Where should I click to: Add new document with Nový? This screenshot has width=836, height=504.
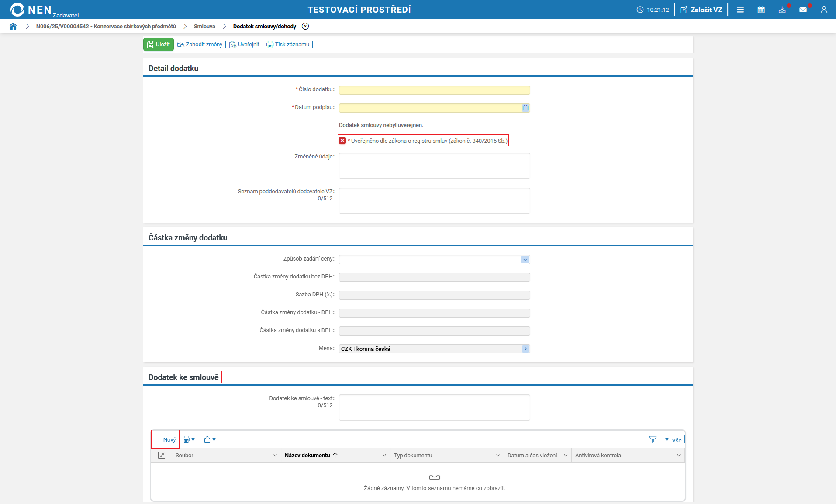point(166,439)
